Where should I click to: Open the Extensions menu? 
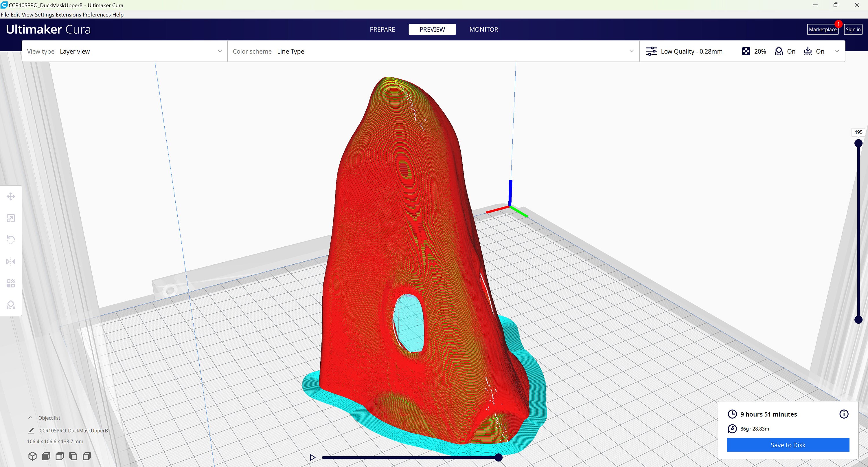[x=69, y=14]
